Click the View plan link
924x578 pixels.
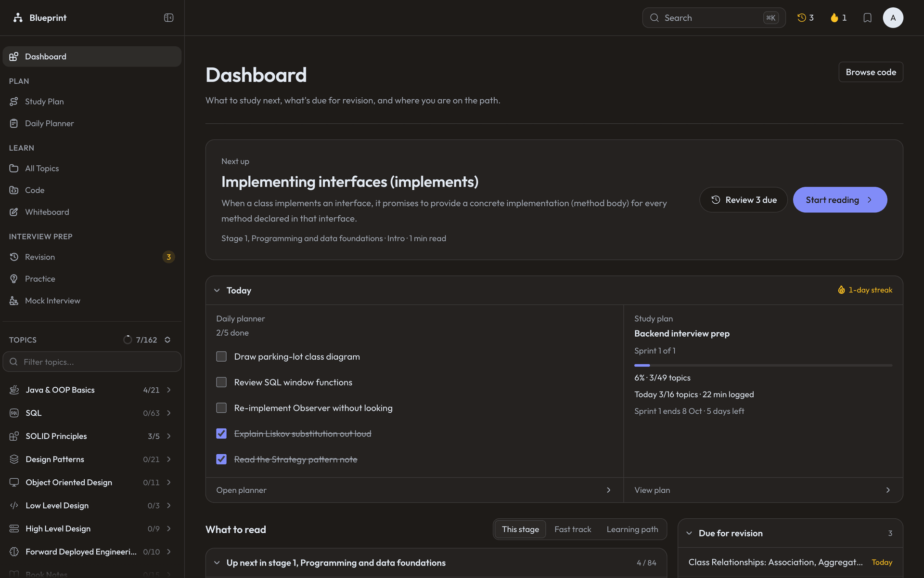[x=763, y=490]
